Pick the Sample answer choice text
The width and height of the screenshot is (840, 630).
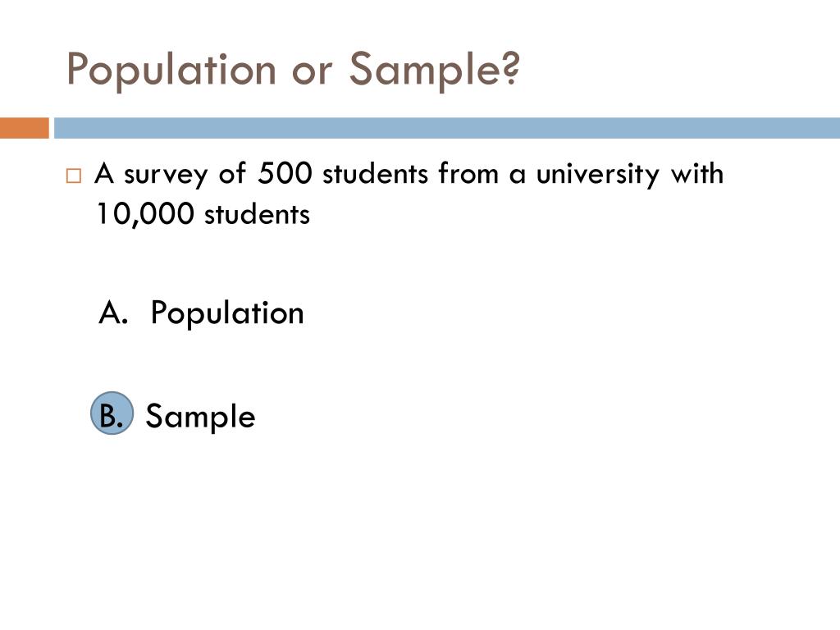click(200, 417)
